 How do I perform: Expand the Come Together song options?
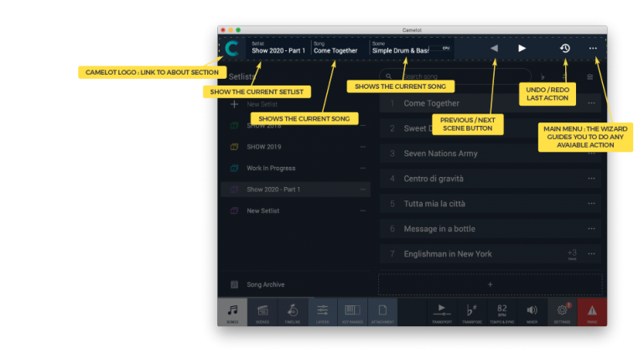coord(591,103)
